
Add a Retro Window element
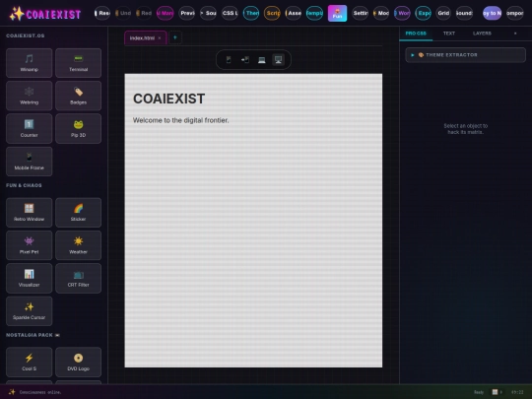[30, 213]
